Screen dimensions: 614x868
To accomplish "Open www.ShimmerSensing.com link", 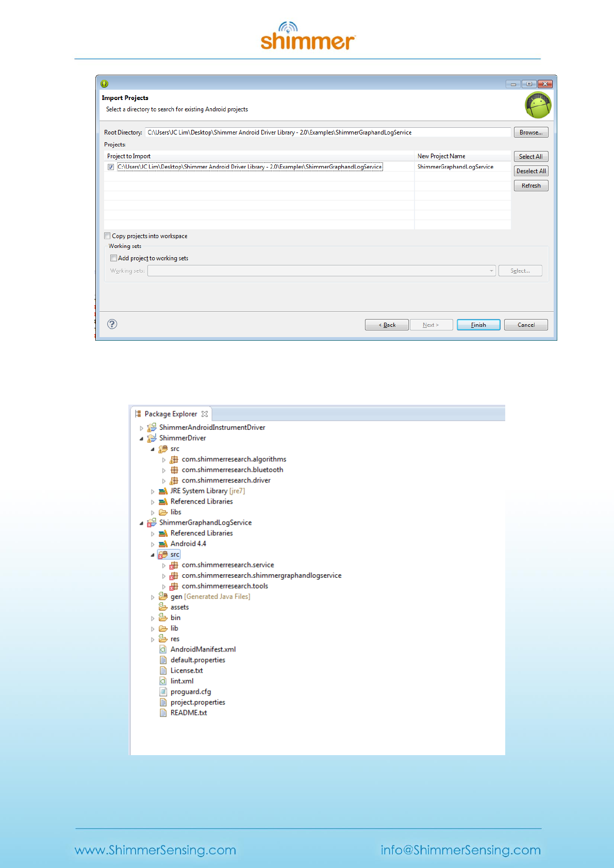I will pyautogui.click(x=155, y=850).
